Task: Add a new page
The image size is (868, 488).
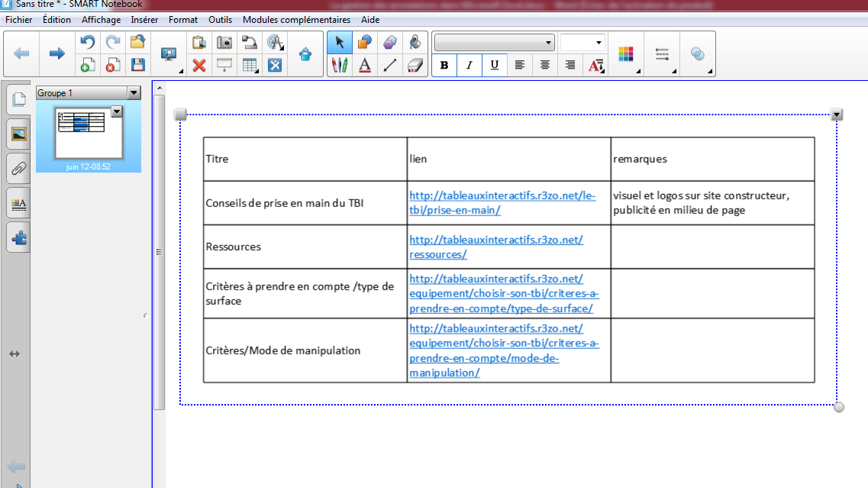Action: (88, 66)
